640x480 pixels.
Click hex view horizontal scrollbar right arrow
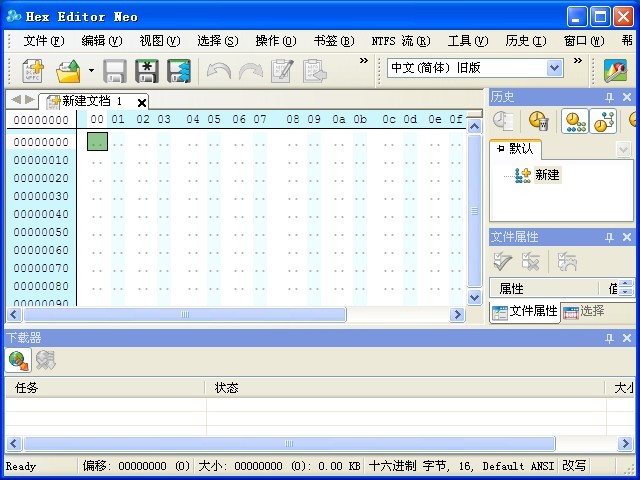(x=457, y=314)
